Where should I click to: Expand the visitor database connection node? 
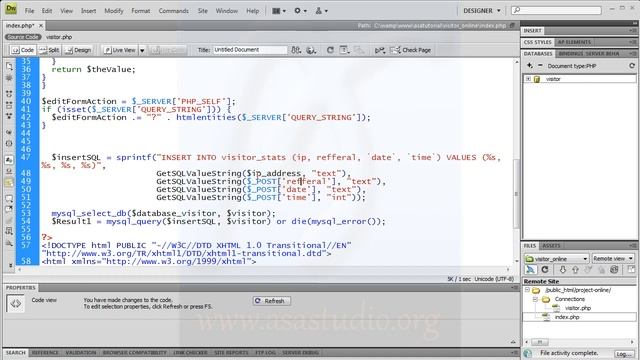coord(528,79)
